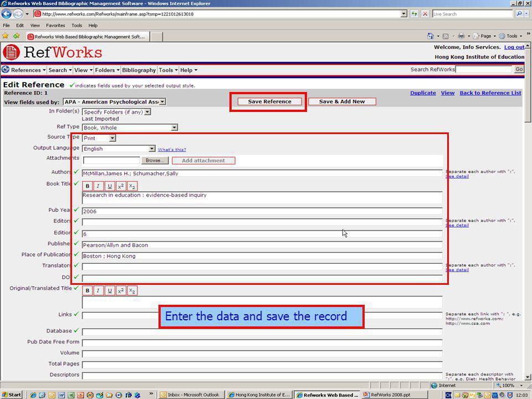This screenshot has height=399, width=532.
Task: Expand the Tools command bar dropdown
Action: pos(521,36)
